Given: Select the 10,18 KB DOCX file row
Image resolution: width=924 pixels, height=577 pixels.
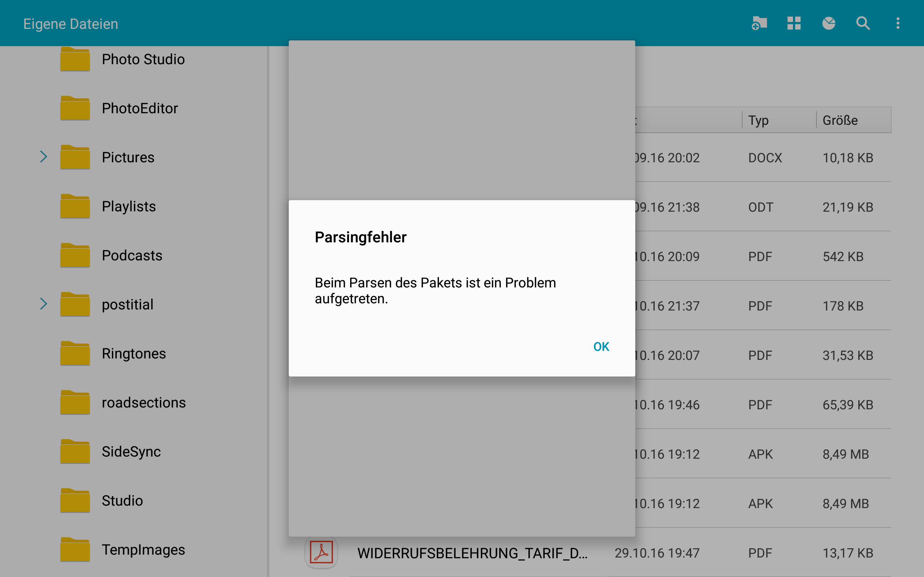Looking at the screenshot, I should 764,158.
